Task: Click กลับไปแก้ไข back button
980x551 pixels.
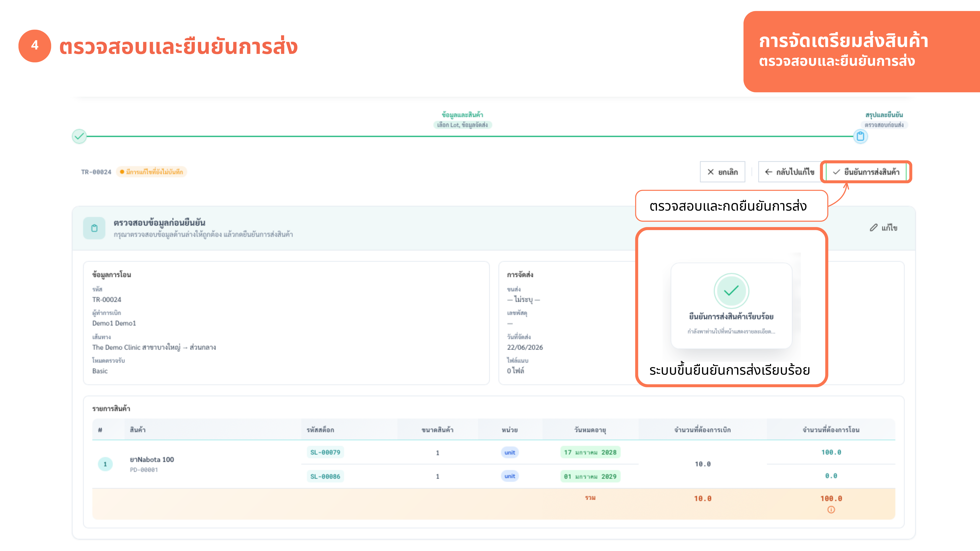Action: point(789,172)
